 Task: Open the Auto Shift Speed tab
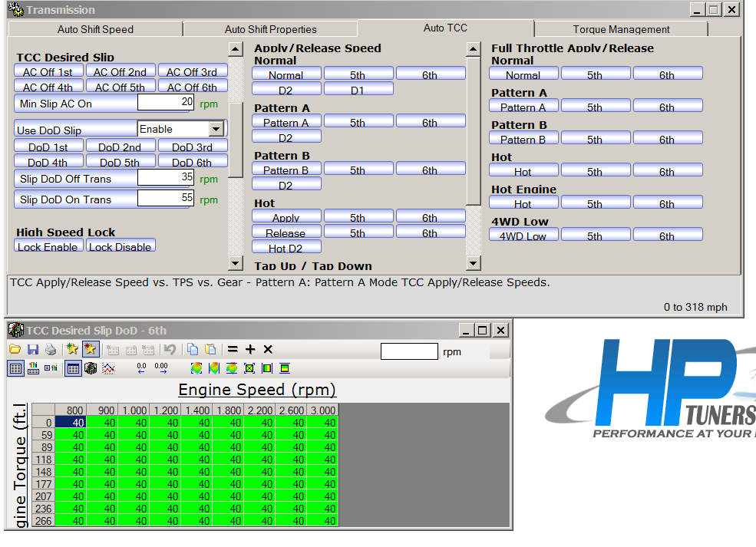click(x=95, y=29)
